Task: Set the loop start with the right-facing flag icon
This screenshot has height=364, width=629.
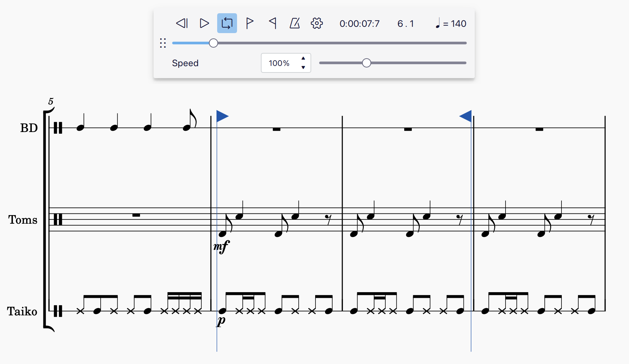Action: 250,23
